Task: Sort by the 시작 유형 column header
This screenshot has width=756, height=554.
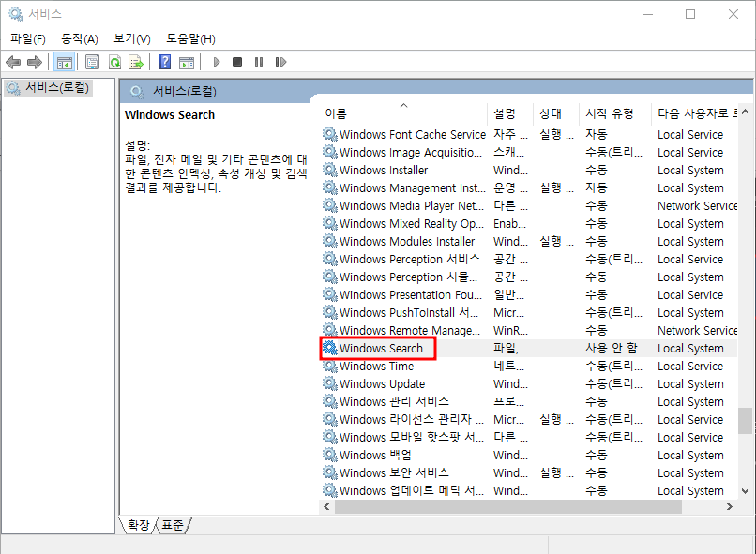Action: [614, 113]
